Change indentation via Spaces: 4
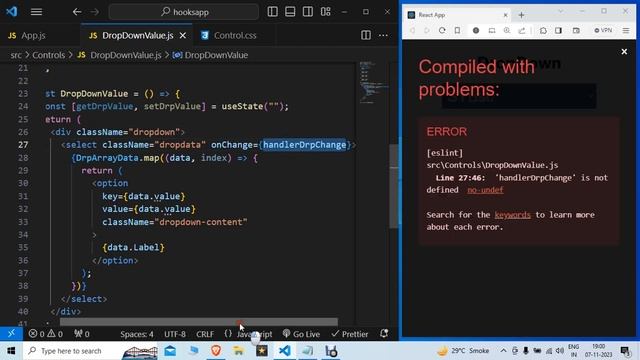This screenshot has height=360, width=640. (x=137, y=334)
